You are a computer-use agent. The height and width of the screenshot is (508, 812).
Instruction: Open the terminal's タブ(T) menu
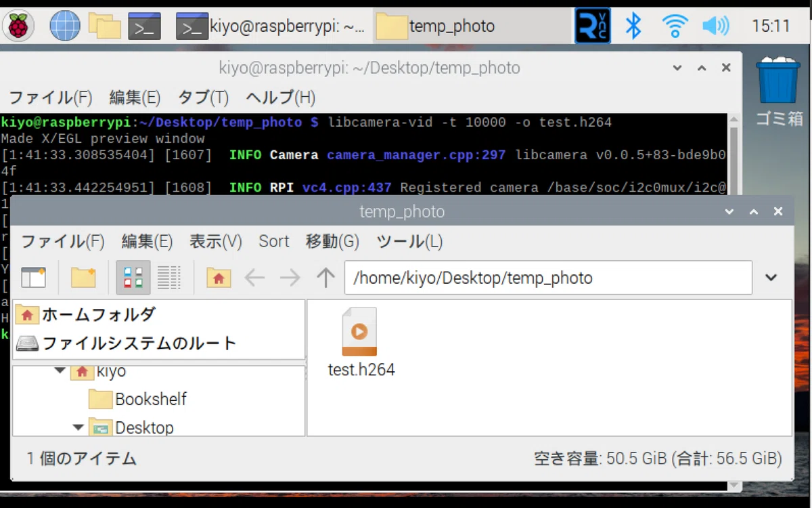pos(203,98)
